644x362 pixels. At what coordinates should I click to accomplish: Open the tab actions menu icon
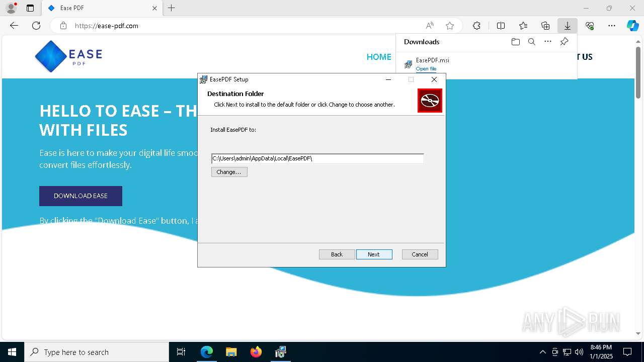(30, 8)
